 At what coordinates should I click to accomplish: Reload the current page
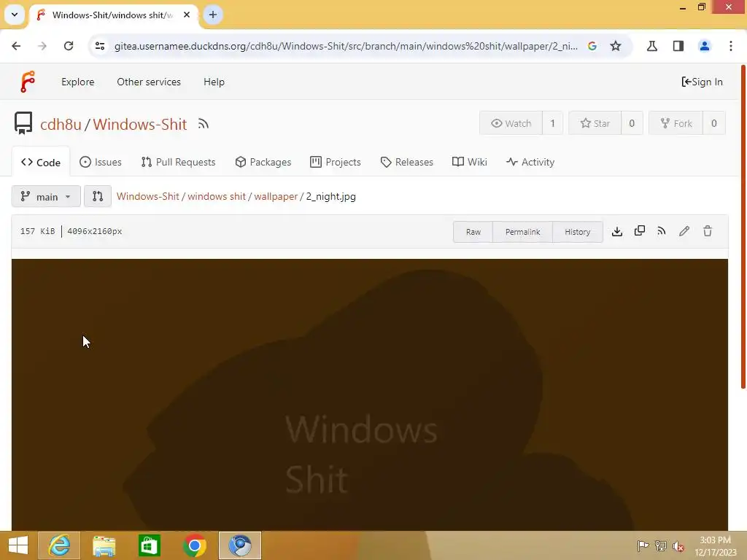coord(69,46)
